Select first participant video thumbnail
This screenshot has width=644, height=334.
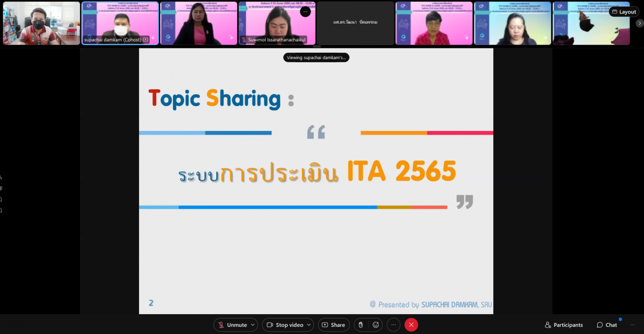pos(41,23)
